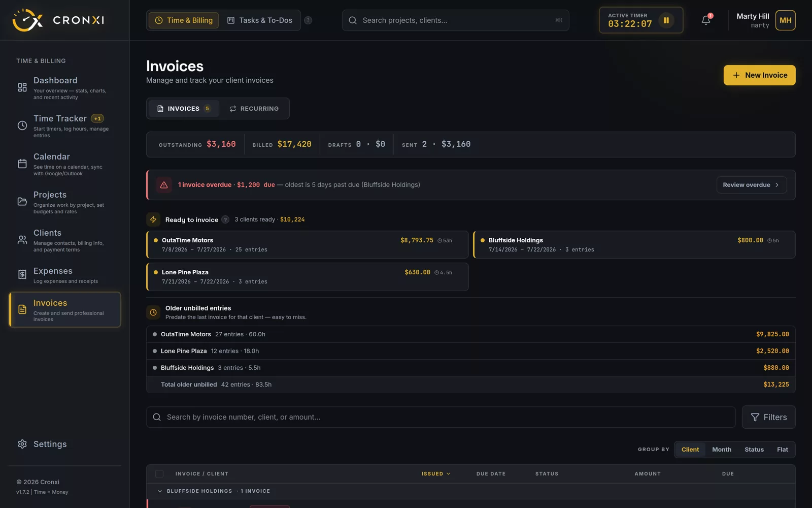Screen dimensions: 812x508
Task: Sort by the Amount column header
Action: point(648,474)
